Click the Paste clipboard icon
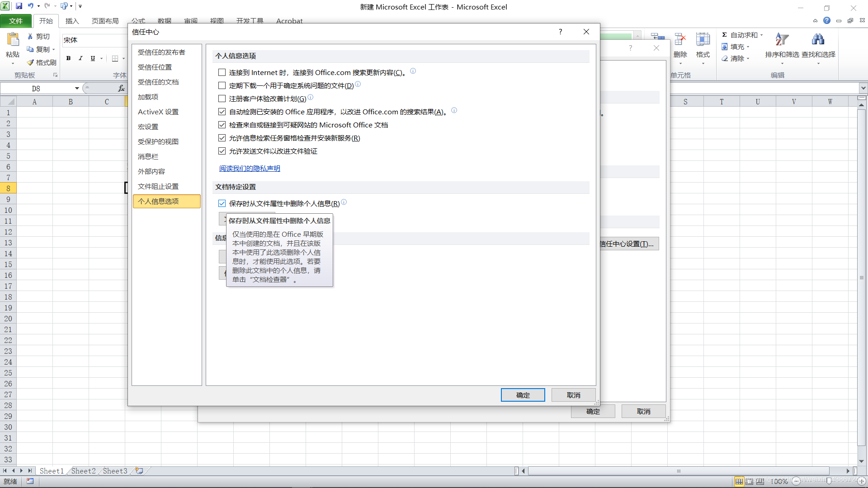Viewport: 868px width, 488px height. 13,40
